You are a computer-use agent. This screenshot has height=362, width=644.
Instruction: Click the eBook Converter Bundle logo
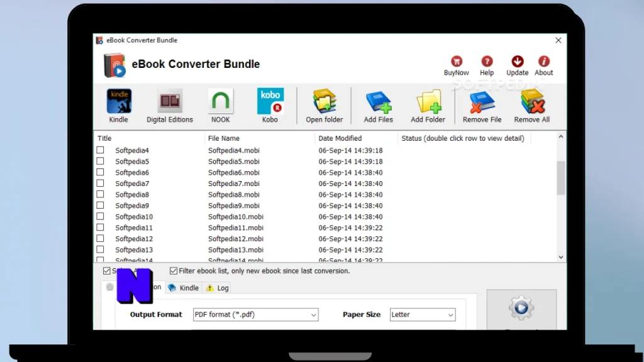(114, 65)
